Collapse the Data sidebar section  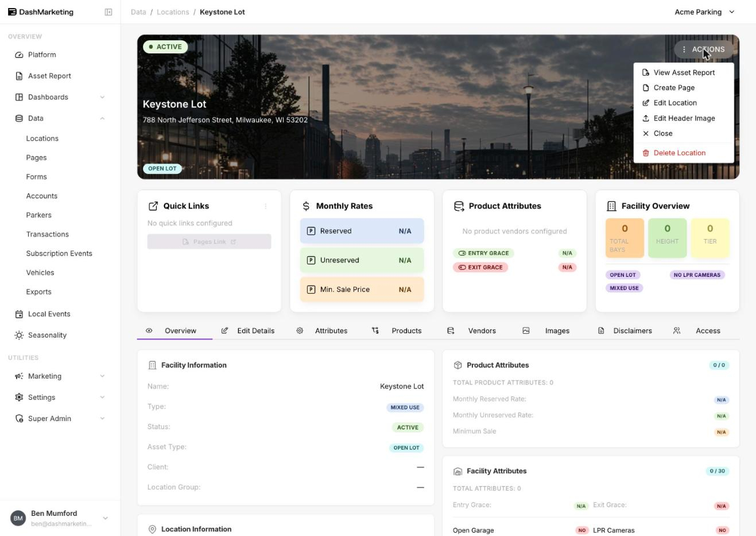coord(60,118)
